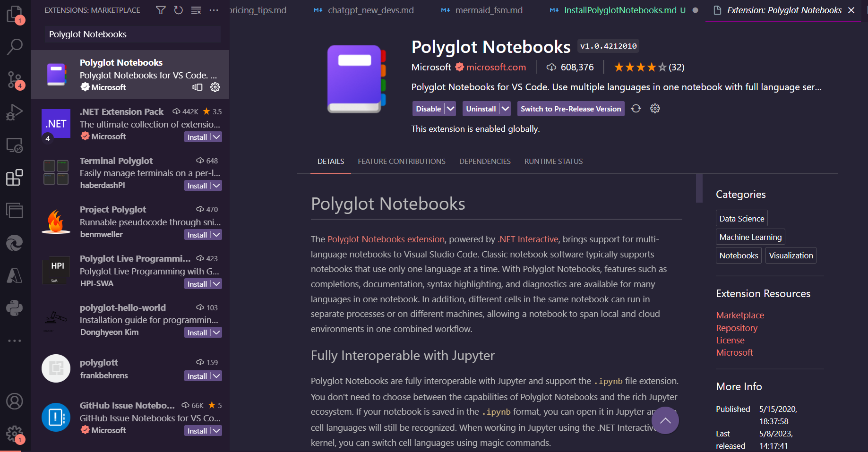Screen dimensions: 868x452
Task: Open the License resource link
Action: tap(730, 340)
